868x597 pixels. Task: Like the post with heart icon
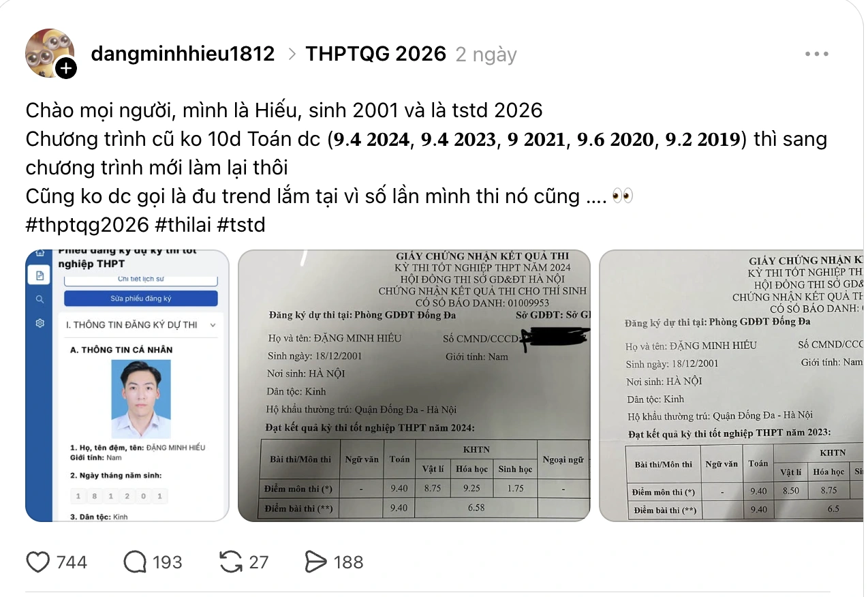[37, 562]
